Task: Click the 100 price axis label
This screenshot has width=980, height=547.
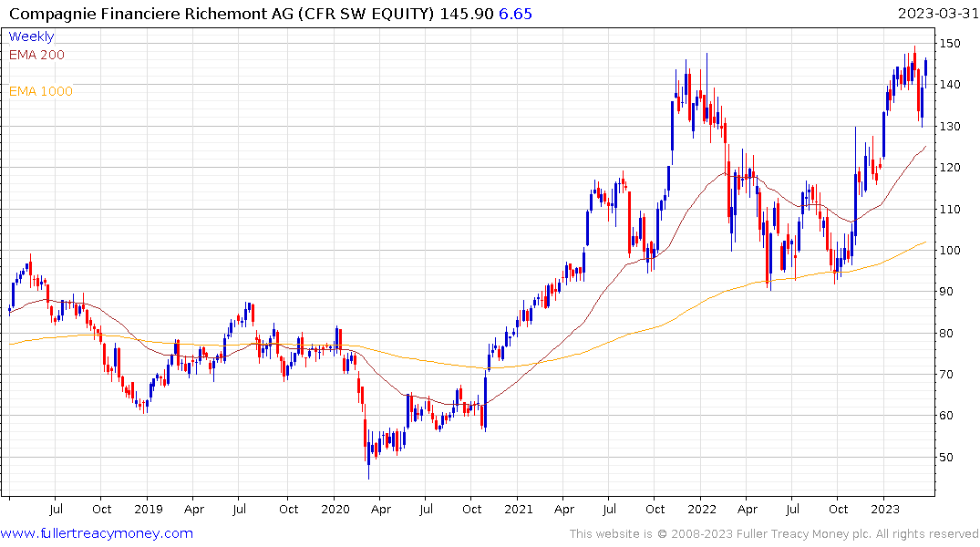Action: click(x=950, y=250)
